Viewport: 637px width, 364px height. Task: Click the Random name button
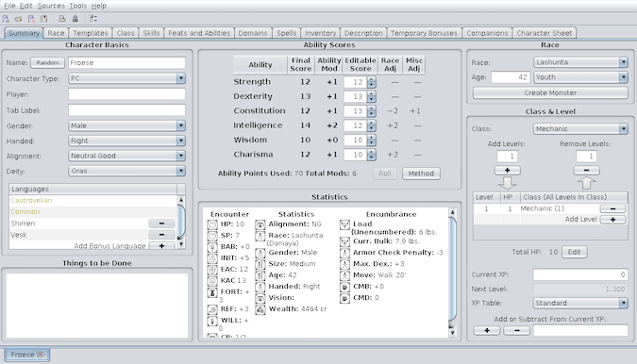tap(47, 63)
